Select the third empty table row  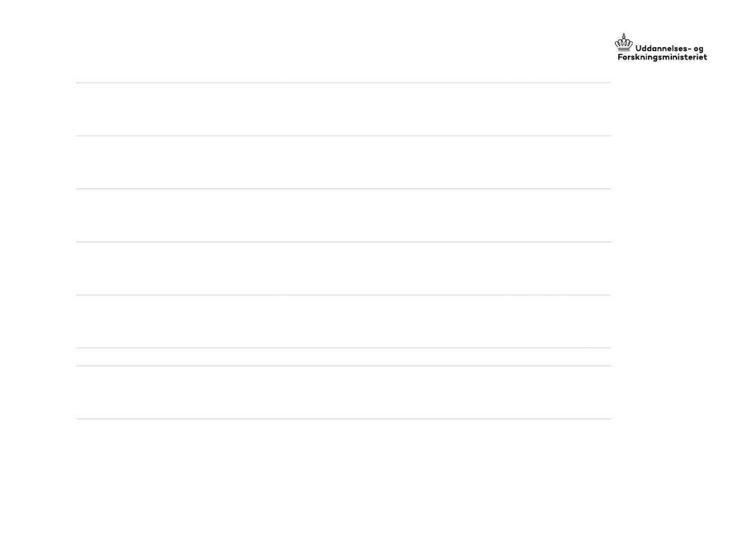coord(343,215)
